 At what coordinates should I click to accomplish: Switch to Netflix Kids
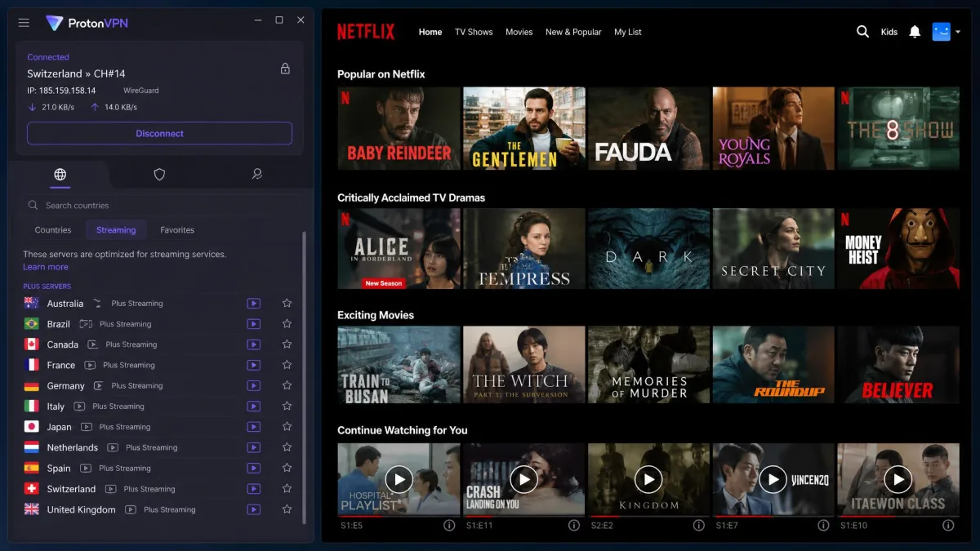coord(889,32)
